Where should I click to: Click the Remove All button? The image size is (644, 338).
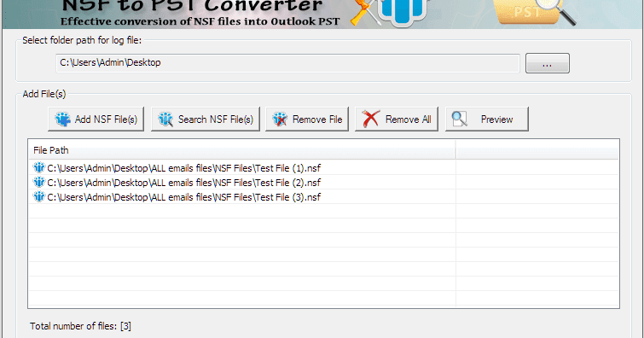(397, 119)
